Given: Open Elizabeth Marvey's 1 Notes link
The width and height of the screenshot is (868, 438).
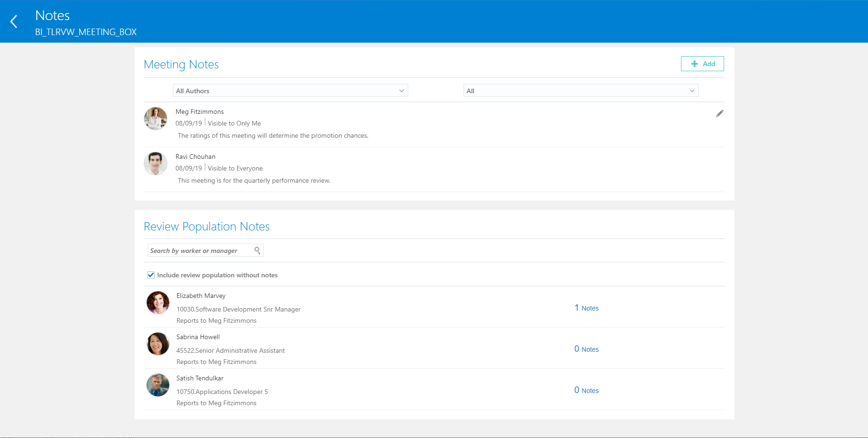Looking at the screenshot, I should 586,308.
